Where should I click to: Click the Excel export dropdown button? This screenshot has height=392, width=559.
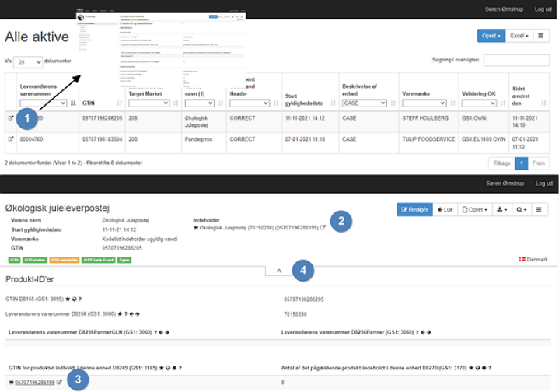coord(518,36)
